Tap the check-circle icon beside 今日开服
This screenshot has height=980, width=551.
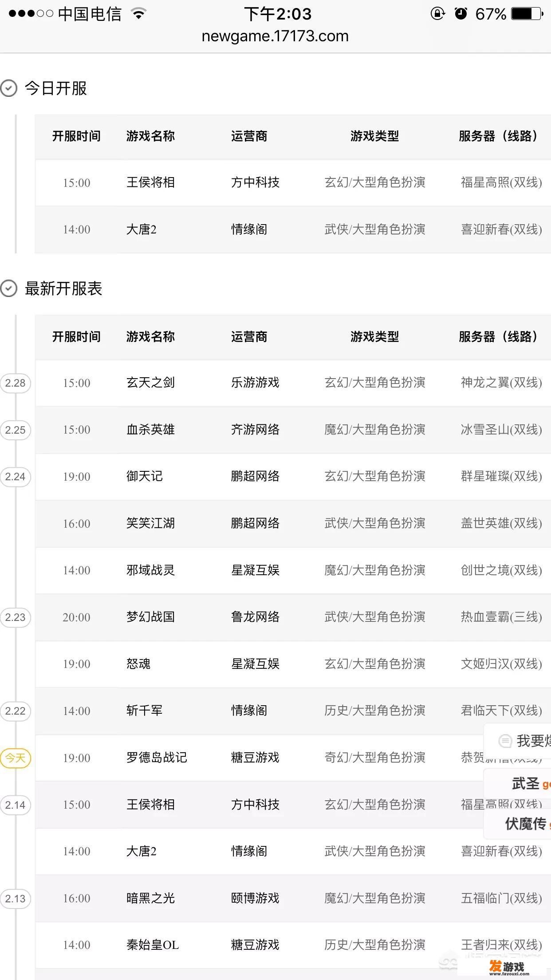(9, 88)
